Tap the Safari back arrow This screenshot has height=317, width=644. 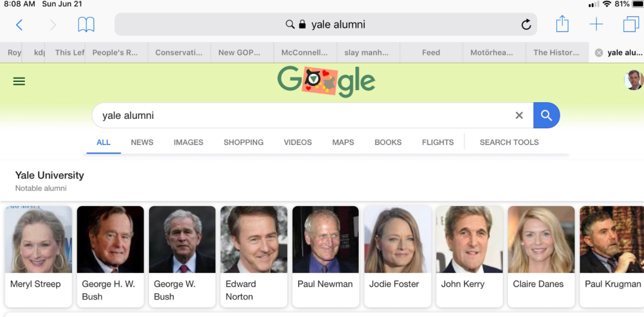19,24
